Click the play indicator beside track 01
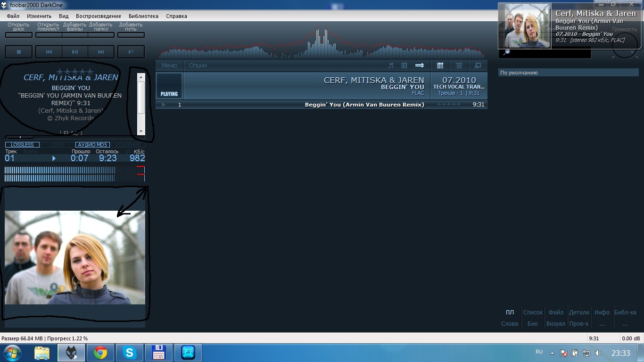Image resolution: width=644 pixels, height=362 pixels. click(x=54, y=158)
